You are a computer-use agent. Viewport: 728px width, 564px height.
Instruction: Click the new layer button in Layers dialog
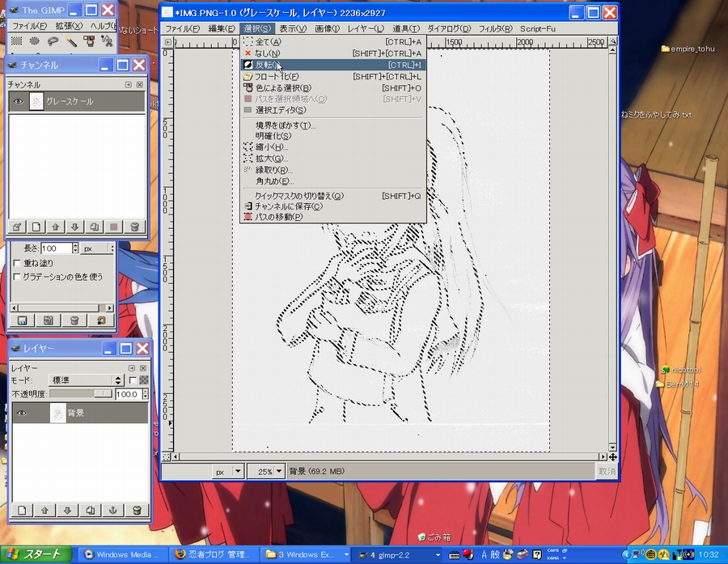tap(22, 510)
